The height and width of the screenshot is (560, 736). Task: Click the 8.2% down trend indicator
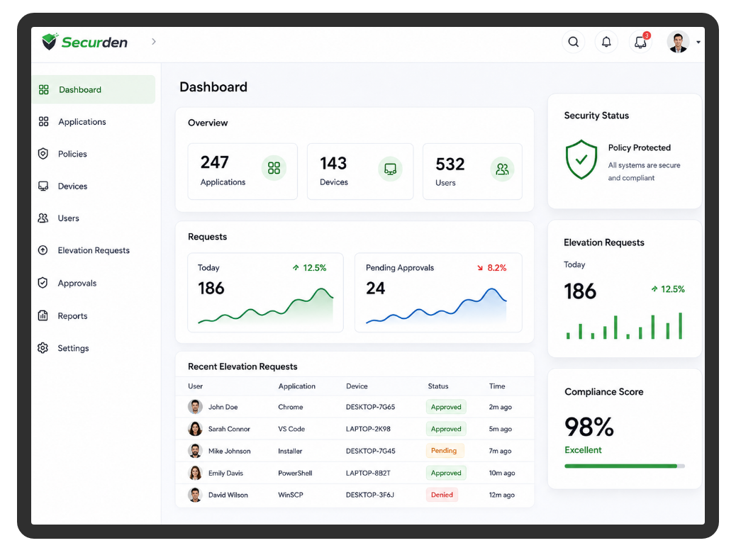point(492,267)
